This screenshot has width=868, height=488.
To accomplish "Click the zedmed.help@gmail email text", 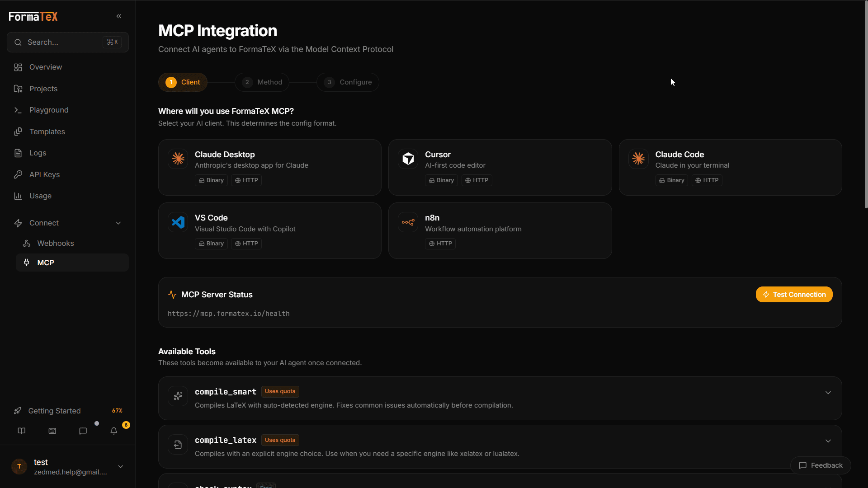I will click(71, 472).
